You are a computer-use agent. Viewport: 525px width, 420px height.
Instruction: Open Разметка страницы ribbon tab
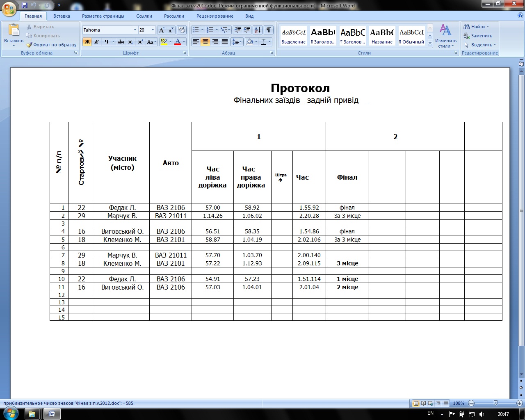(x=103, y=16)
